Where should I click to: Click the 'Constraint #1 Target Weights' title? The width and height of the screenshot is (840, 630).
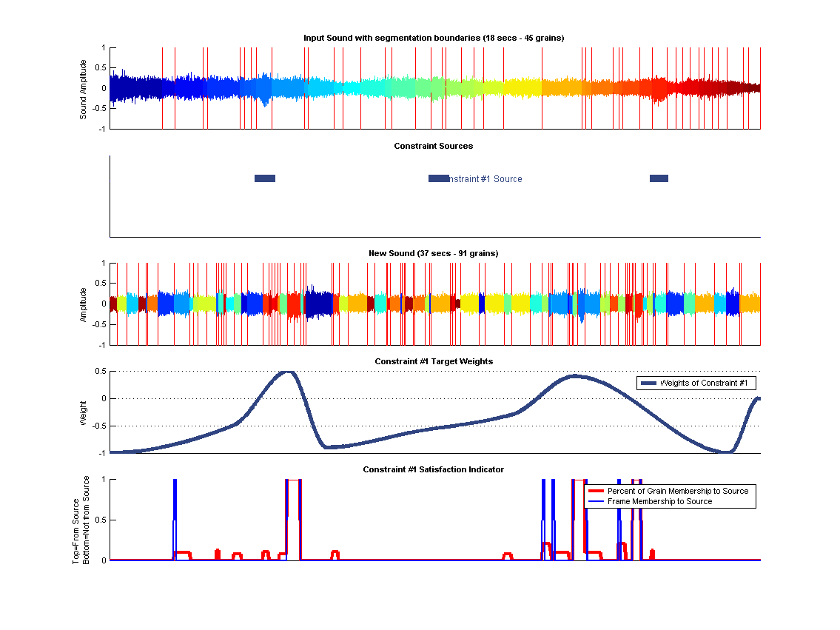(434, 361)
